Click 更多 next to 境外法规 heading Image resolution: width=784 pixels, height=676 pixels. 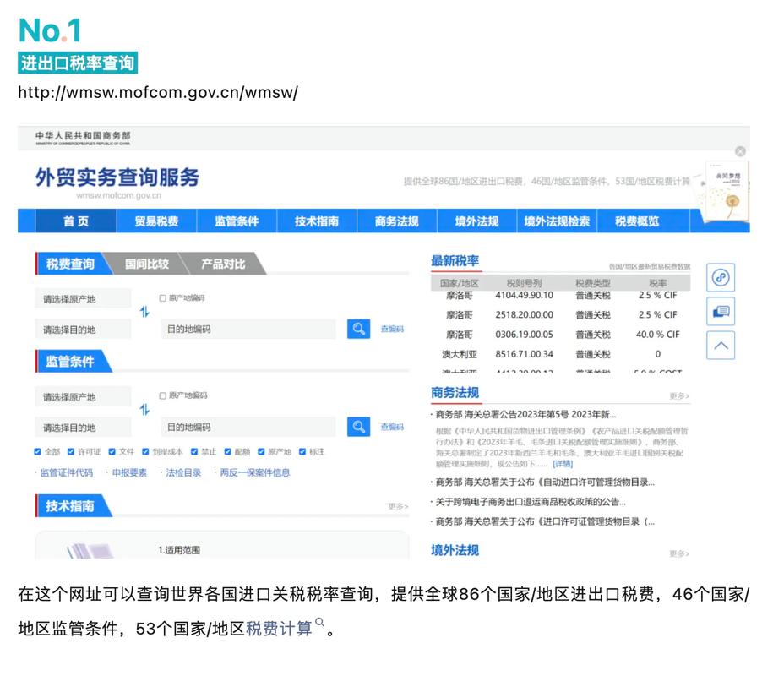point(679,553)
